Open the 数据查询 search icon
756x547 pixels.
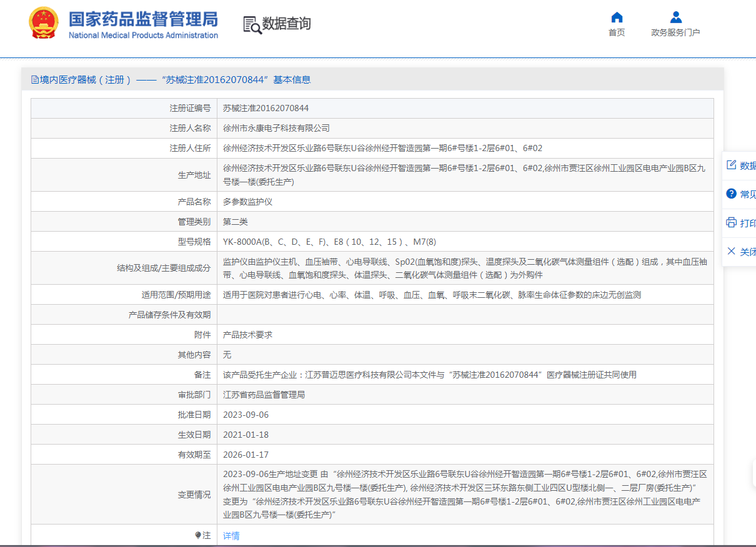[x=252, y=25]
